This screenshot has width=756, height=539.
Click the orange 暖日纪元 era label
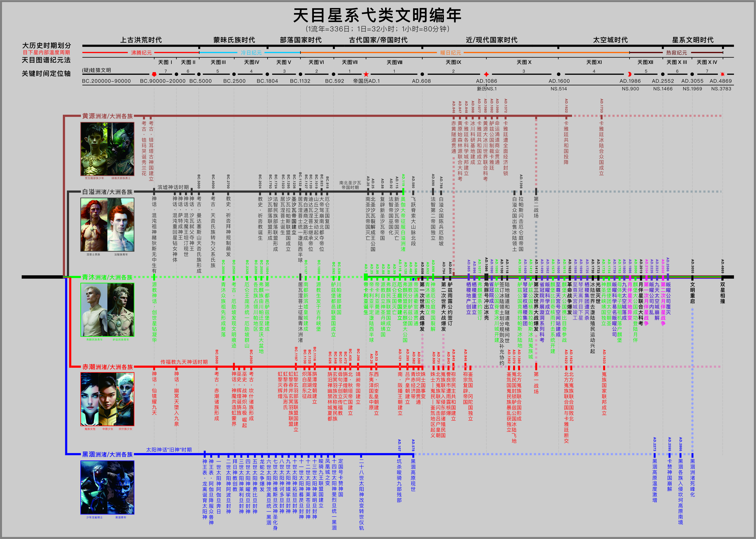(x=450, y=53)
